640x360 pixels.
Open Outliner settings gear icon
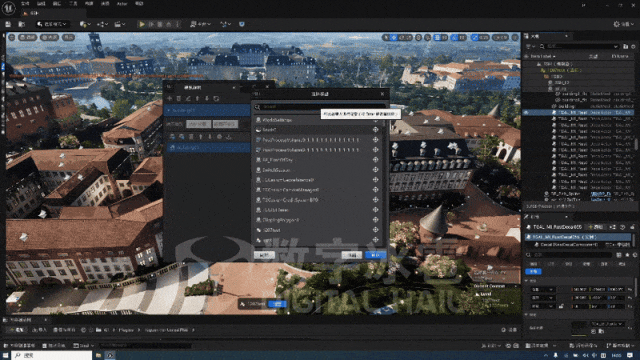pyautogui.click(x=633, y=47)
